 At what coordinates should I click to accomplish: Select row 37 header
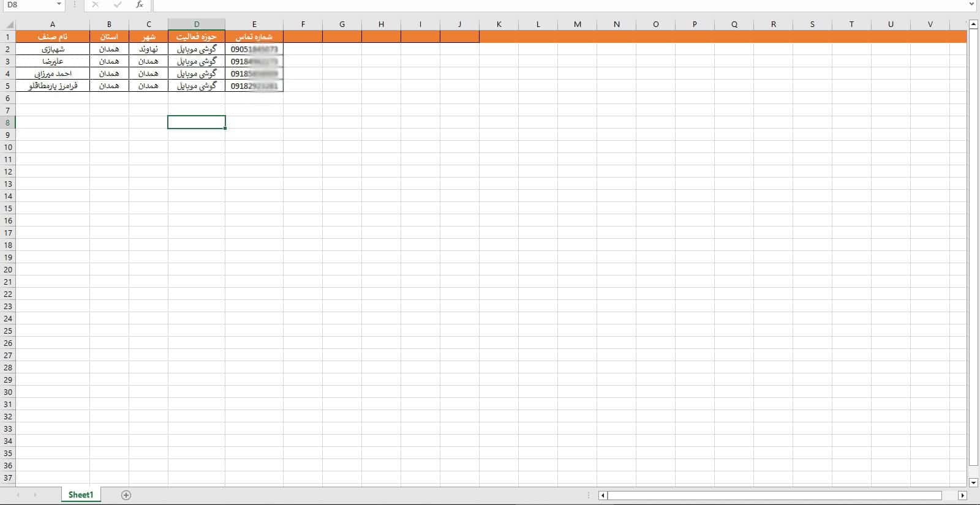[8, 477]
